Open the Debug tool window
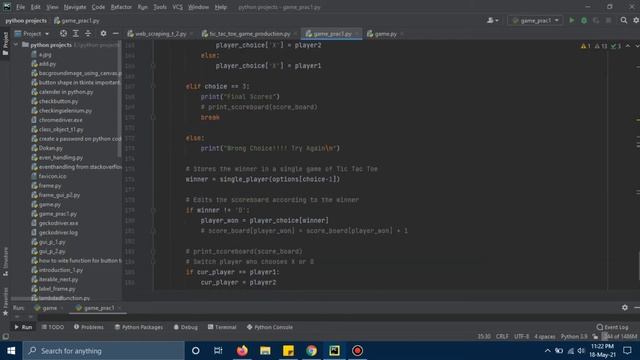 (186, 327)
